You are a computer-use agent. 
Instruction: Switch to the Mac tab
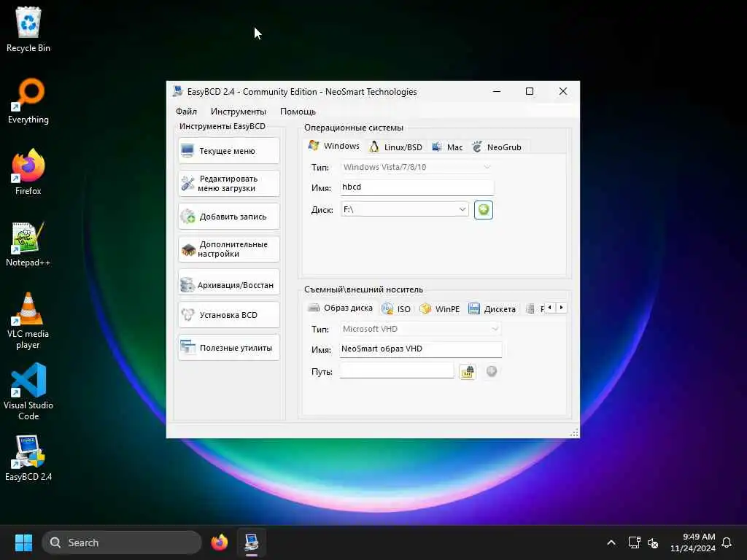point(447,147)
